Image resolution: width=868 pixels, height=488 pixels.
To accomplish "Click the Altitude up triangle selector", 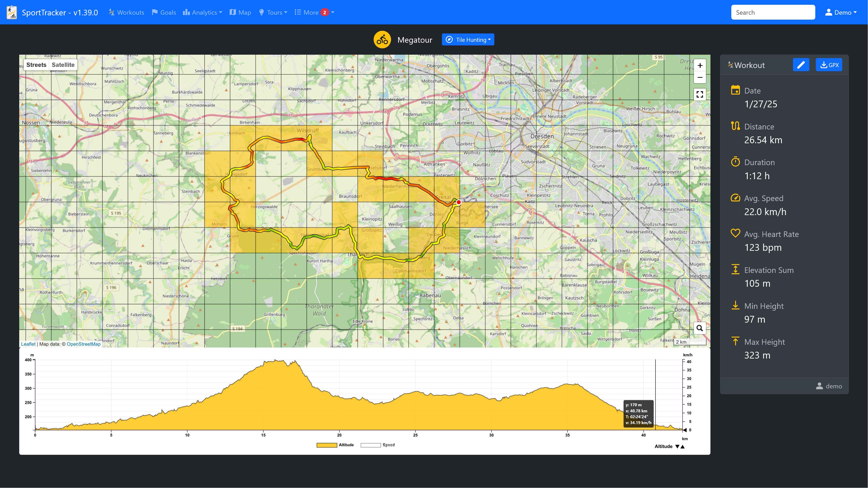I will point(683,447).
